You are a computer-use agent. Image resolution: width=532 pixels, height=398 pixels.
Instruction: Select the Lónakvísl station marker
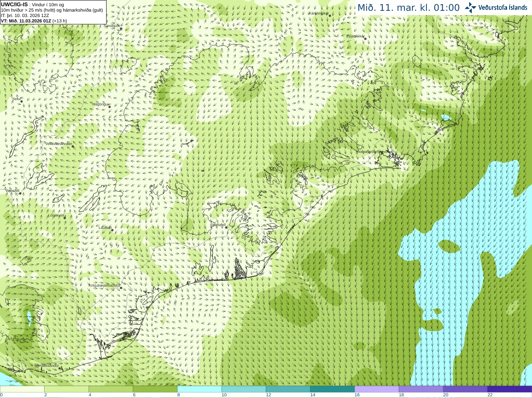point(64,218)
